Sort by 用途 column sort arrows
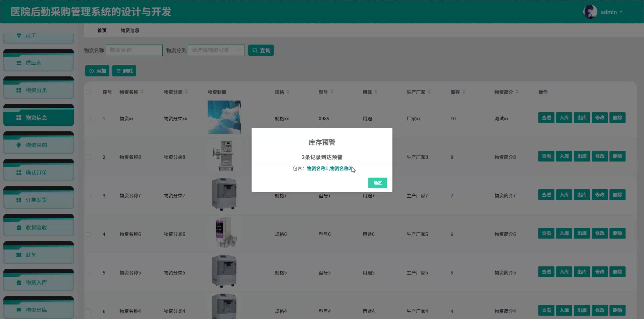This screenshot has width=644, height=319. pyautogui.click(x=376, y=92)
